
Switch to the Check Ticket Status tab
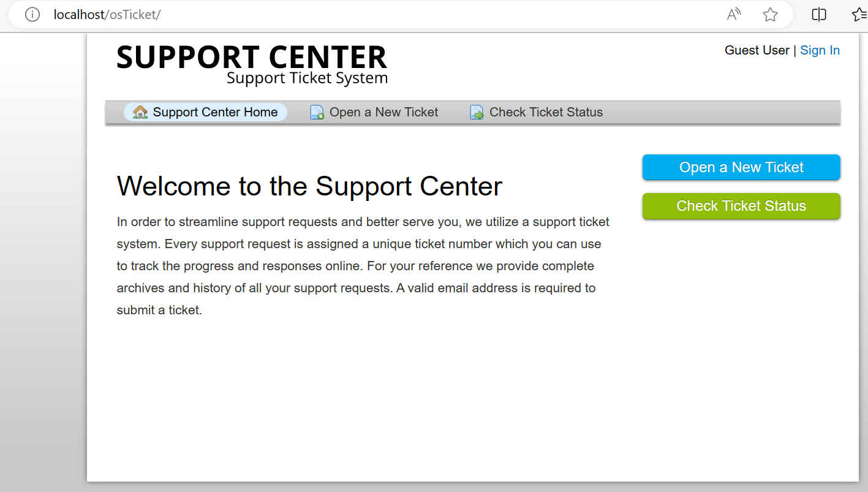[546, 112]
